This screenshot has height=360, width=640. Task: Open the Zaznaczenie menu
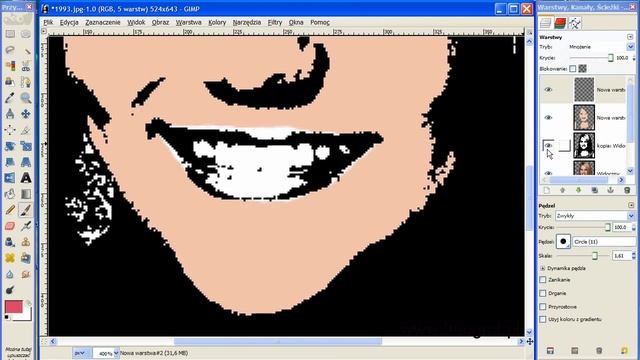(103, 22)
